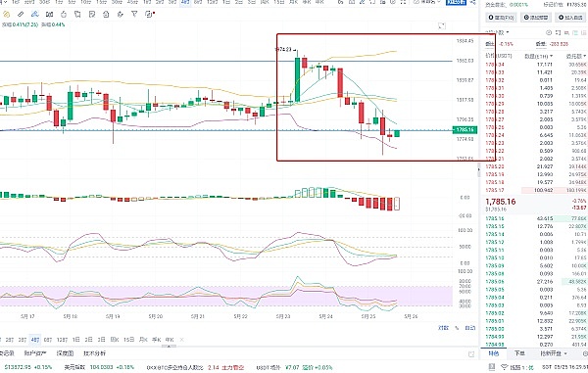Click the lock drawings icon in drawing toolbar

106,15
